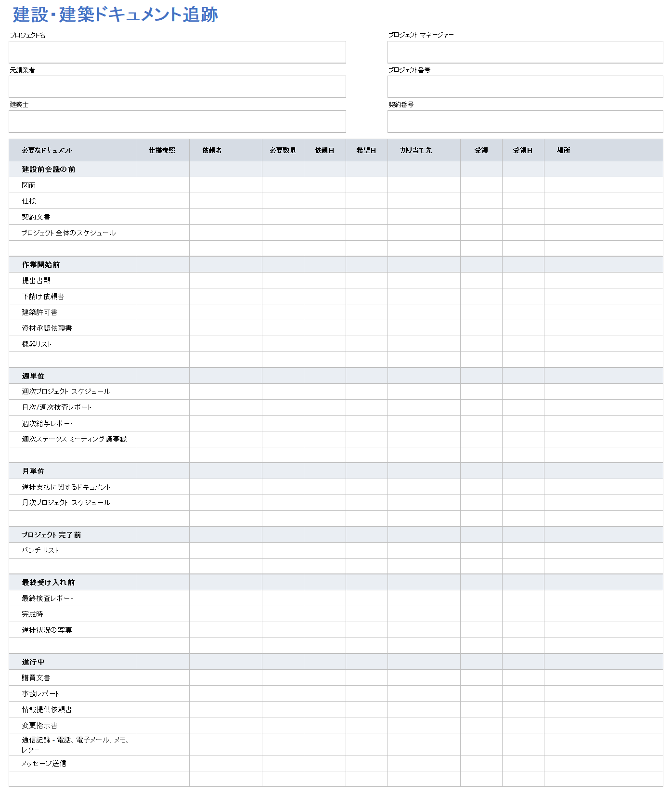Screen dimensions: 672x794
Task: Click the 仕様 row label
Action: point(29,201)
